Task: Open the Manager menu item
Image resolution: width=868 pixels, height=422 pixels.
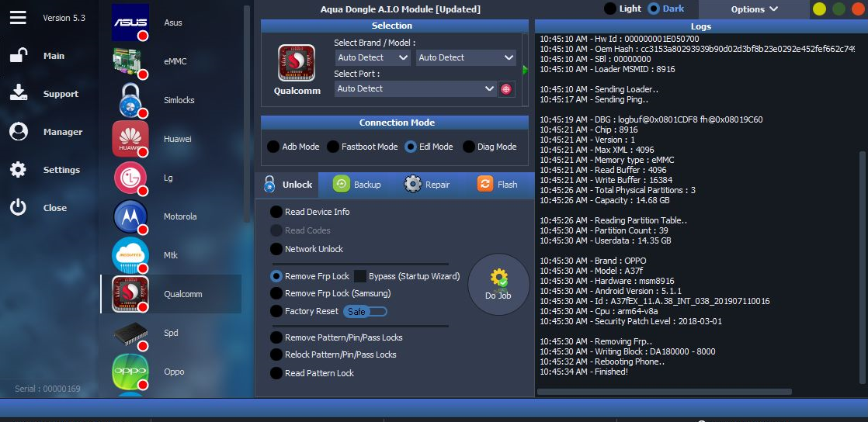Action: coord(63,132)
